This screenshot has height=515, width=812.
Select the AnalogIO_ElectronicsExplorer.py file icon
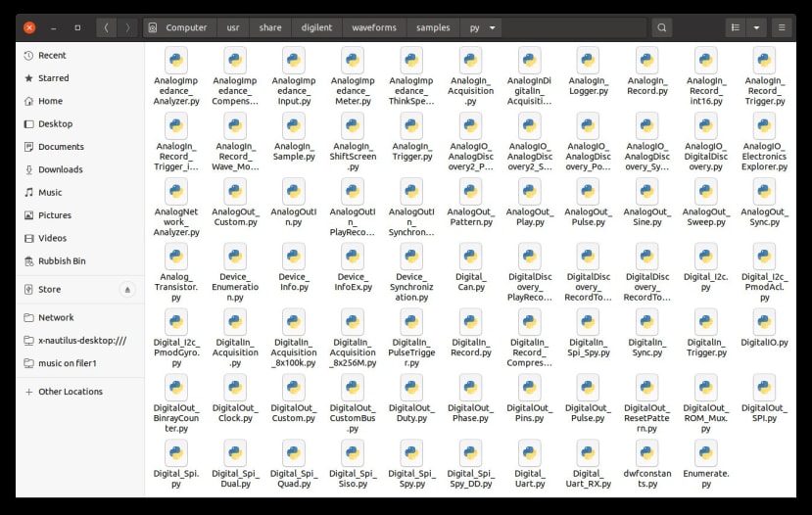pos(764,125)
